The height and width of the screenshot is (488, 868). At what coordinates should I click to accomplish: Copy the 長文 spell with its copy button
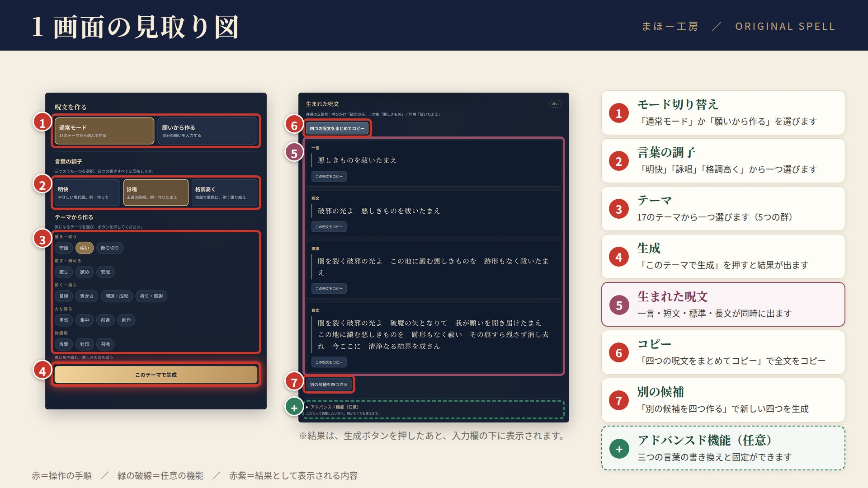tap(329, 362)
